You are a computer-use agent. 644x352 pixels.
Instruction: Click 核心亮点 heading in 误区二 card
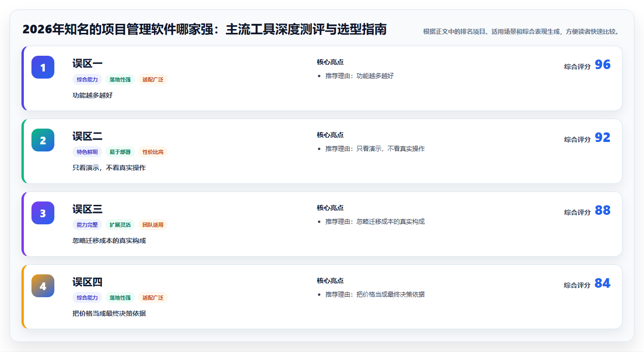coord(330,135)
